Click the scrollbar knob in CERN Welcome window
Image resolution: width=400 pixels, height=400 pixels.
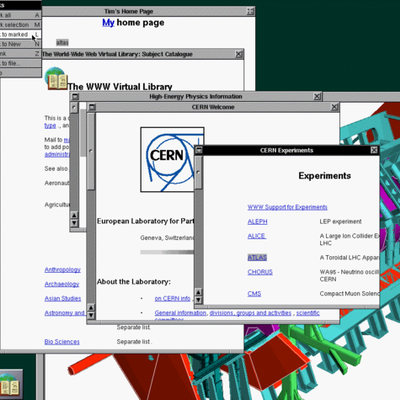(91, 152)
